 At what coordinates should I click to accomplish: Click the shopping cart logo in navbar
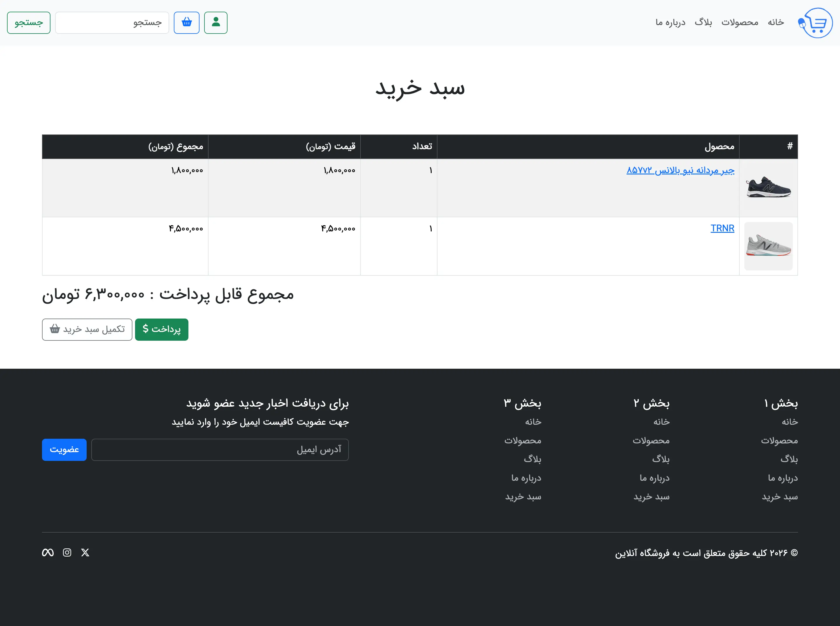815,23
